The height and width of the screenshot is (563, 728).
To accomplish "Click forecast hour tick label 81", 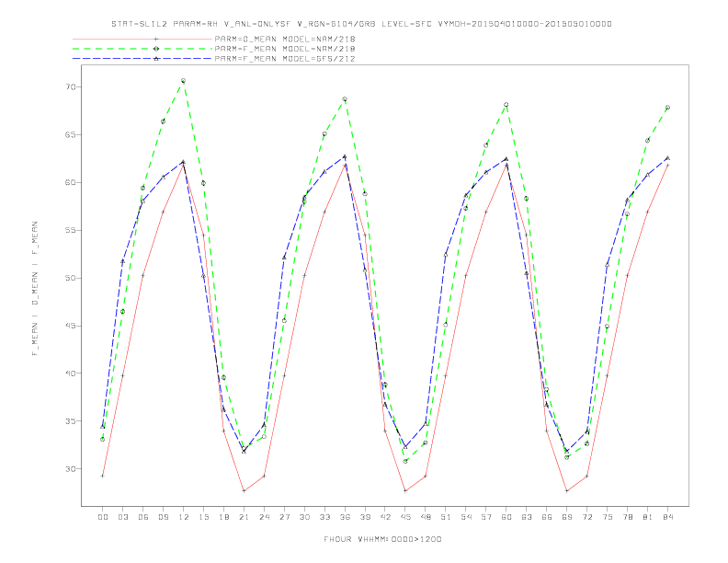I will point(648,517).
